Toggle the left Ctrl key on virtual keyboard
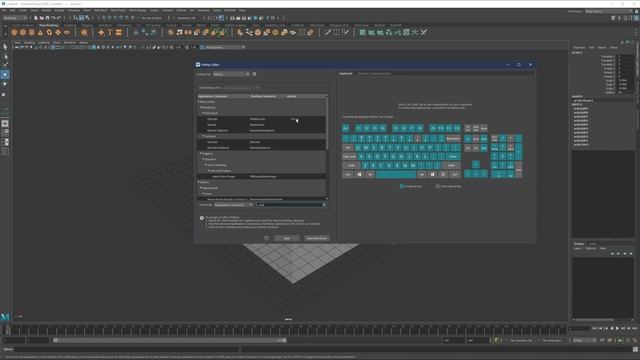 tap(348, 174)
